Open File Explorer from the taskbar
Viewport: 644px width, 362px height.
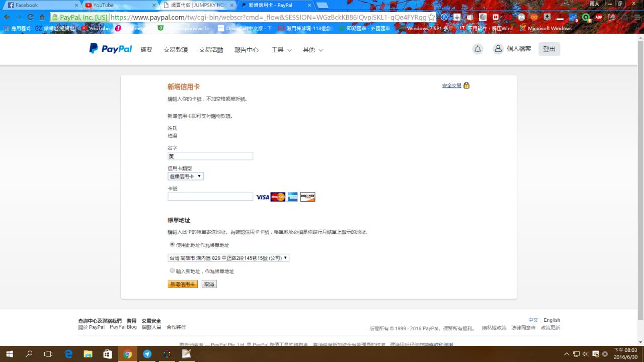pos(88,354)
